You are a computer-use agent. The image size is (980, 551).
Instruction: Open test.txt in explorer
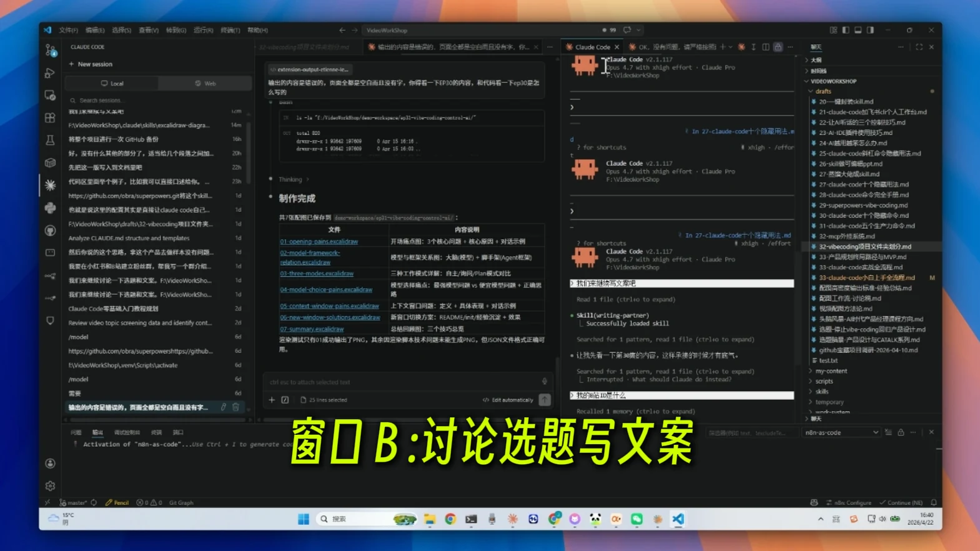828,360
